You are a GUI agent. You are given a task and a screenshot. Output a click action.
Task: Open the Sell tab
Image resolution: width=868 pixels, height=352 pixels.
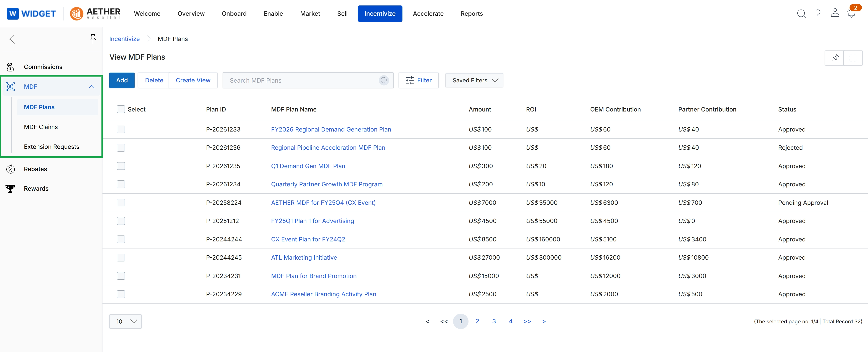[342, 13]
